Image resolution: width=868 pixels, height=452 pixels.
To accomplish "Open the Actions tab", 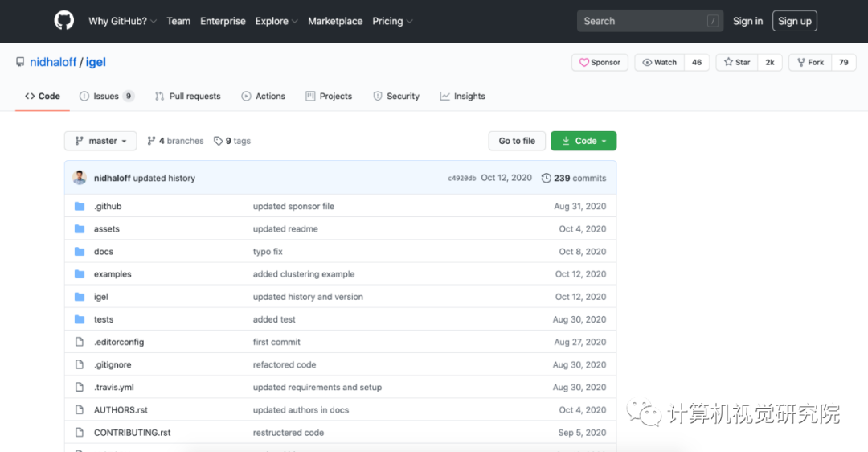I will pos(263,96).
